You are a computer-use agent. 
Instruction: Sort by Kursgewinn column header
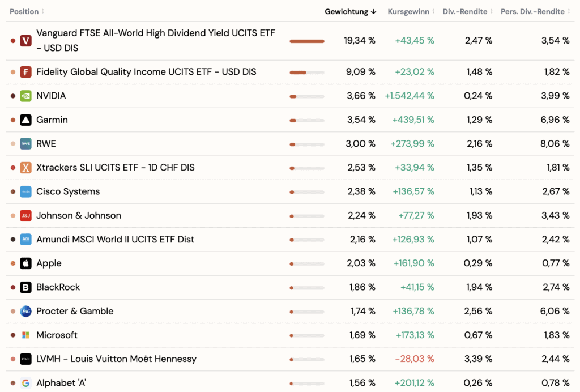[x=411, y=11]
